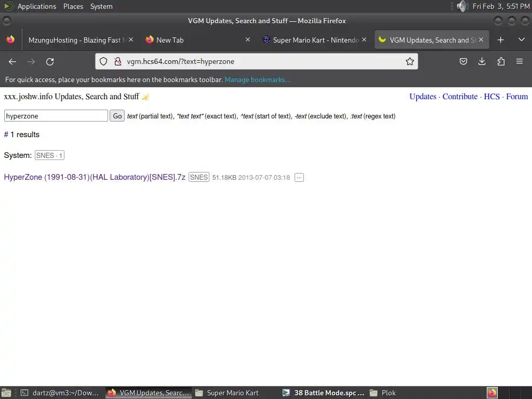
Task: Click the Manage bookmarks link
Action: (258, 79)
